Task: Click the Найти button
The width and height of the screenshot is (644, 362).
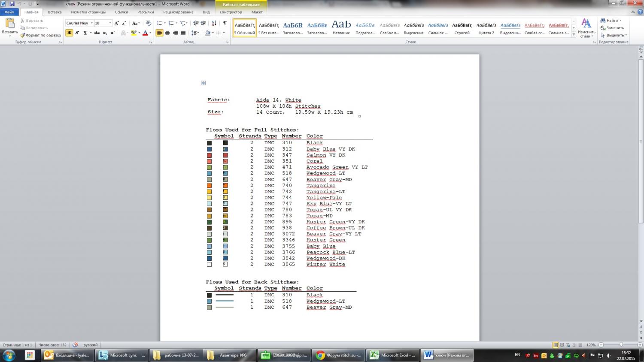Action: [611, 20]
